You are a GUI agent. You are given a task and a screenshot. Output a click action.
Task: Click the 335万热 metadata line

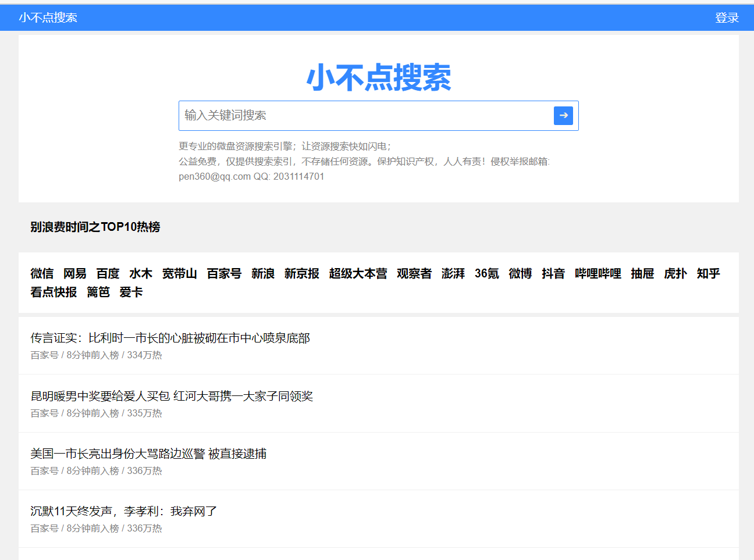pos(96,413)
